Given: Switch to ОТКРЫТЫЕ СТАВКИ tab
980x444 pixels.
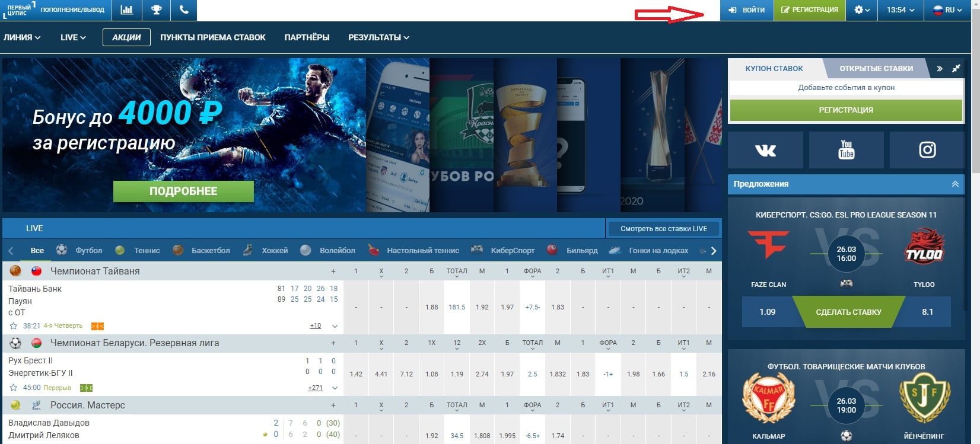Looking at the screenshot, I should [876, 69].
